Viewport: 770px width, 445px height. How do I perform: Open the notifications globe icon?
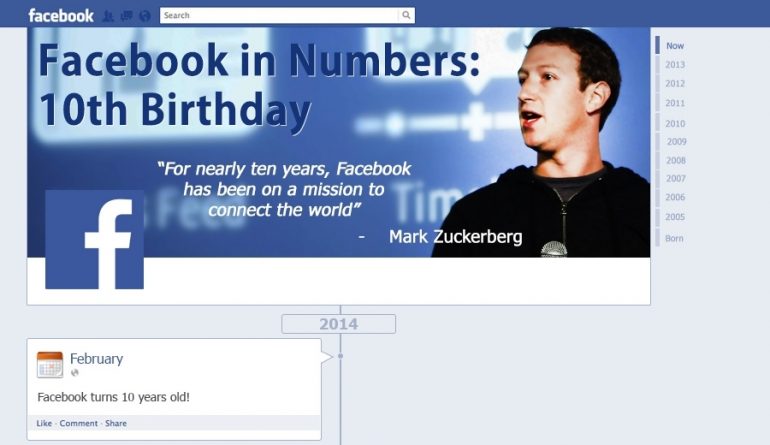click(x=145, y=16)
